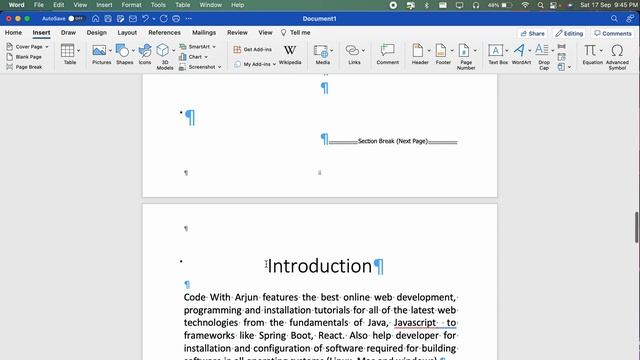Open the Screenshot dropdown
The height and width of the screenshot is (360, 640).
click(200, 67)
